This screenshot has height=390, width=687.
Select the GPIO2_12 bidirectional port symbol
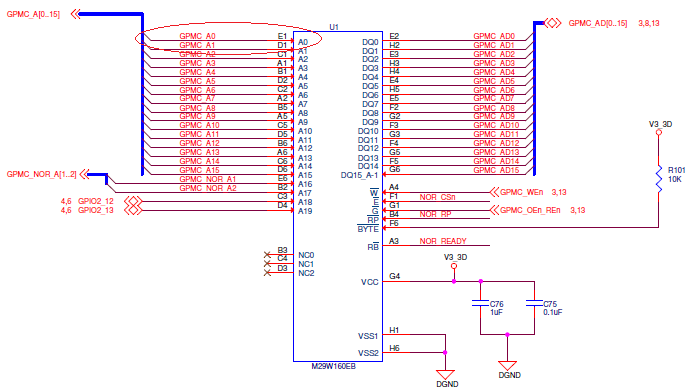click(134, 202)
